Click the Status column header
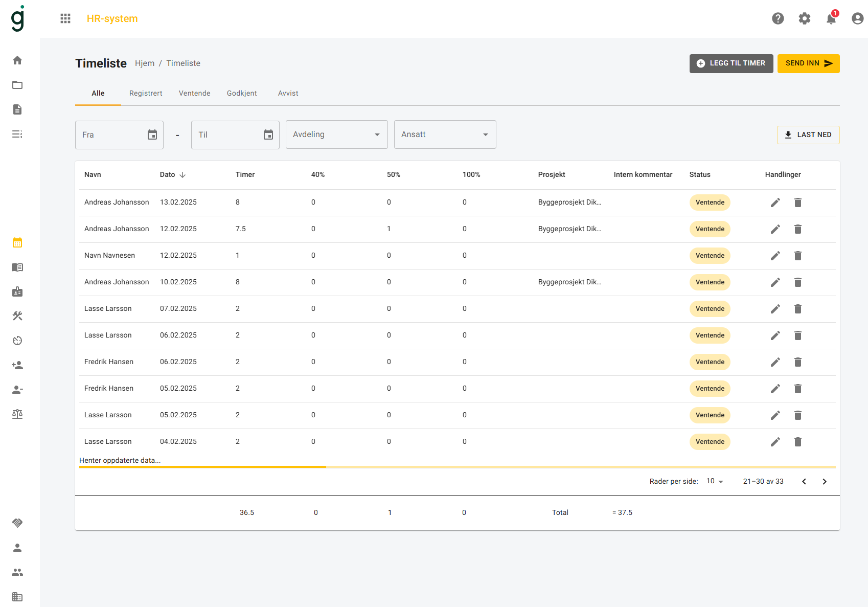868x607 pixels. 700,175
